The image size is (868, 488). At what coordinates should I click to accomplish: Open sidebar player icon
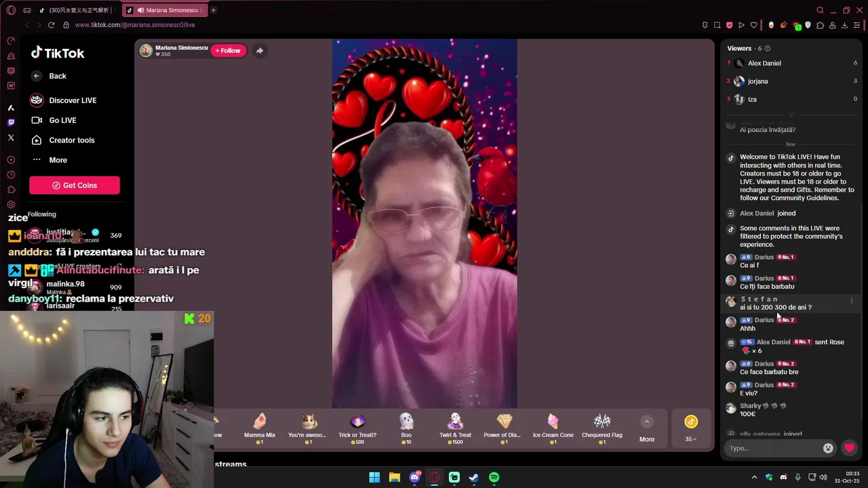(x=11, y=160)
